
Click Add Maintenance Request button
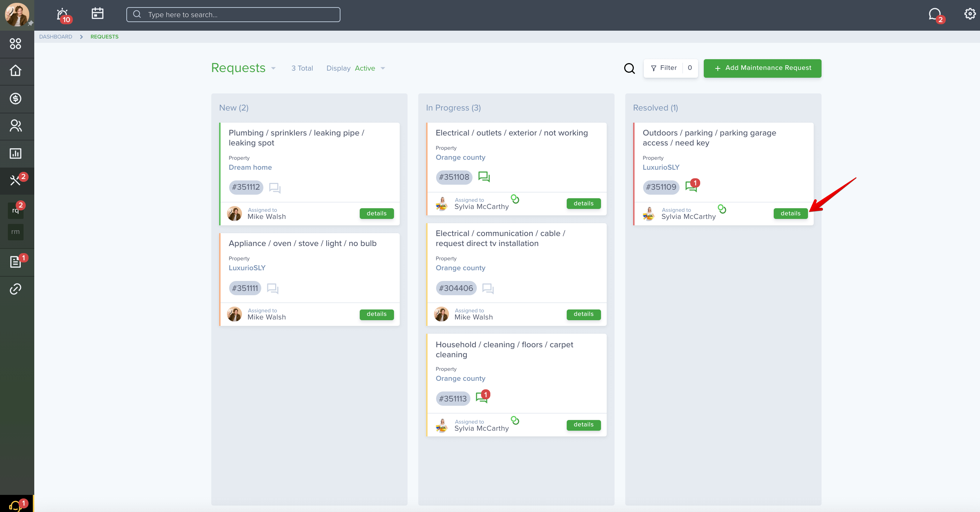click(762, 68)
